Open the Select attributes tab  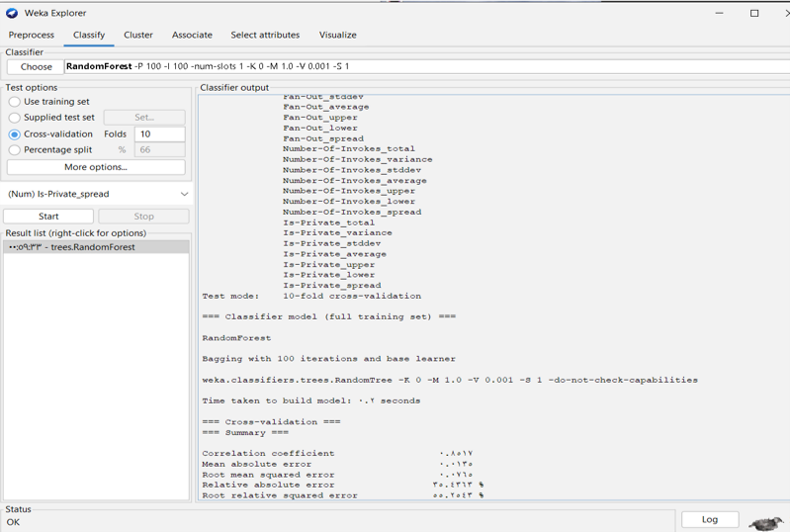265,35
